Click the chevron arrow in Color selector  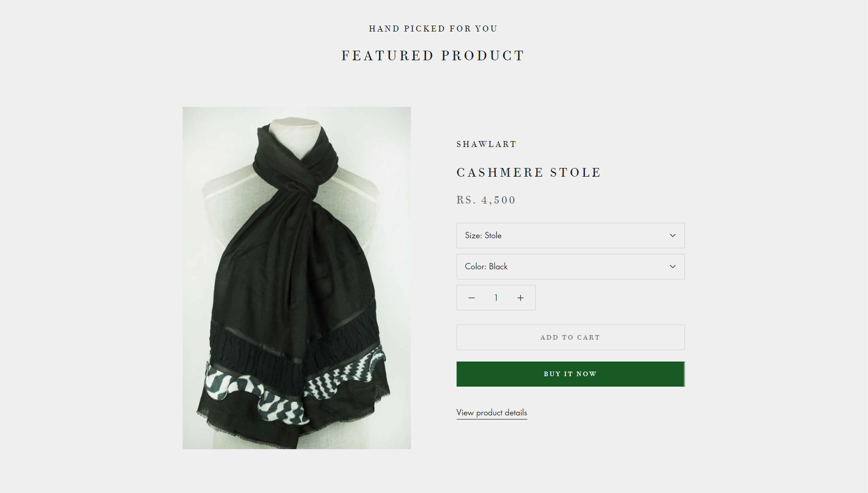click(673, 267)
